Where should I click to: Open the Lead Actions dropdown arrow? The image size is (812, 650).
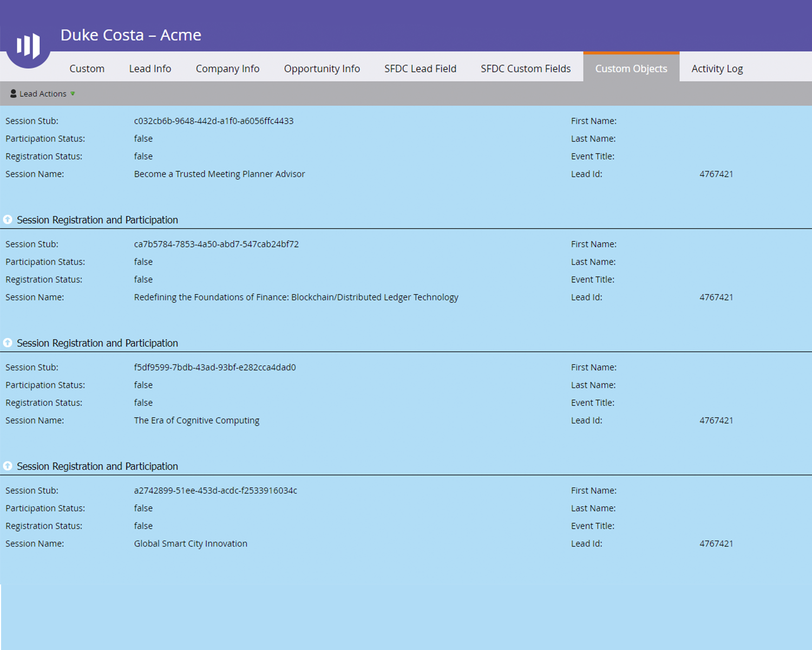tap(73, 94)
